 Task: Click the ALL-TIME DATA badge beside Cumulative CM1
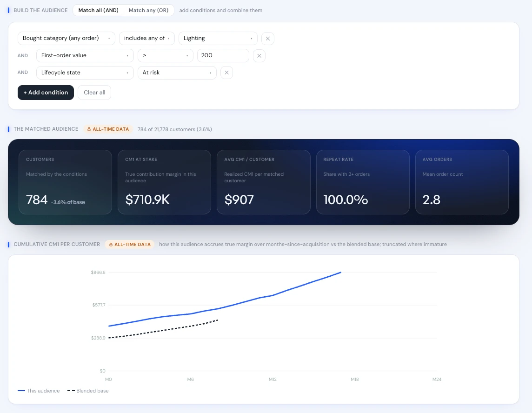130,244
